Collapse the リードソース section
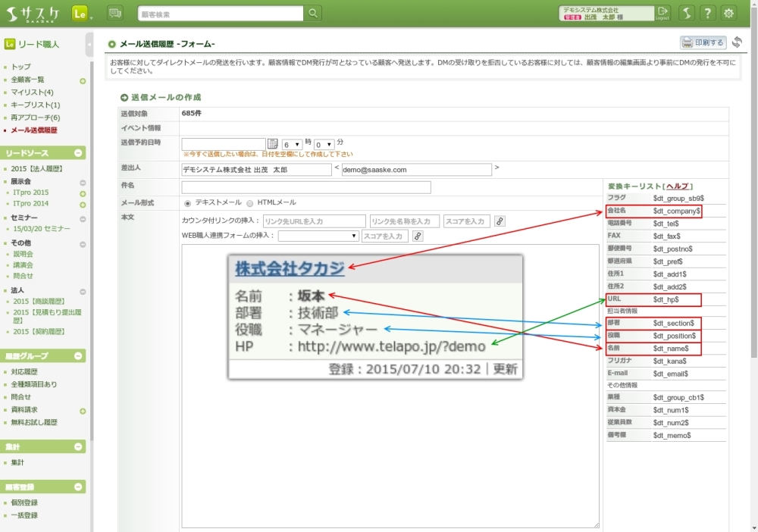The height and width of the screenshot is (532, 758). pos(78,153)
